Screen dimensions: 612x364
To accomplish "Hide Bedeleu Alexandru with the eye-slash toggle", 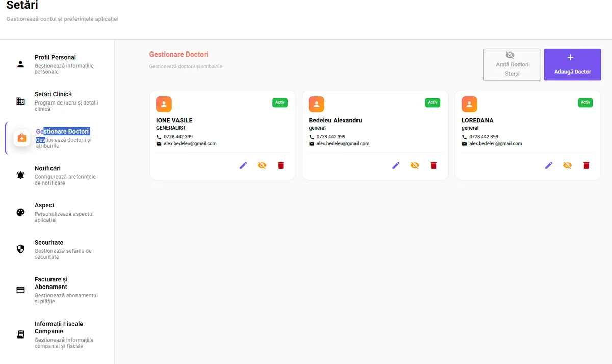I will coord(415,165).
